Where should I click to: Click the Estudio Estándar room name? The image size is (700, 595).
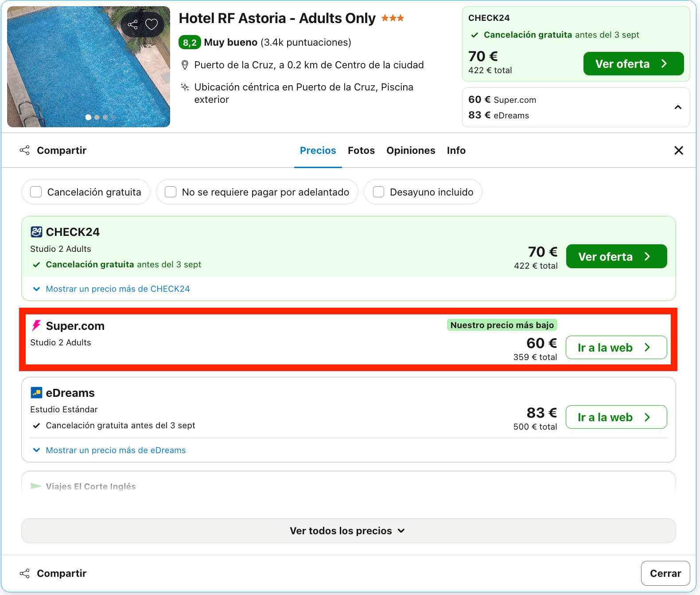click(64, 410)
